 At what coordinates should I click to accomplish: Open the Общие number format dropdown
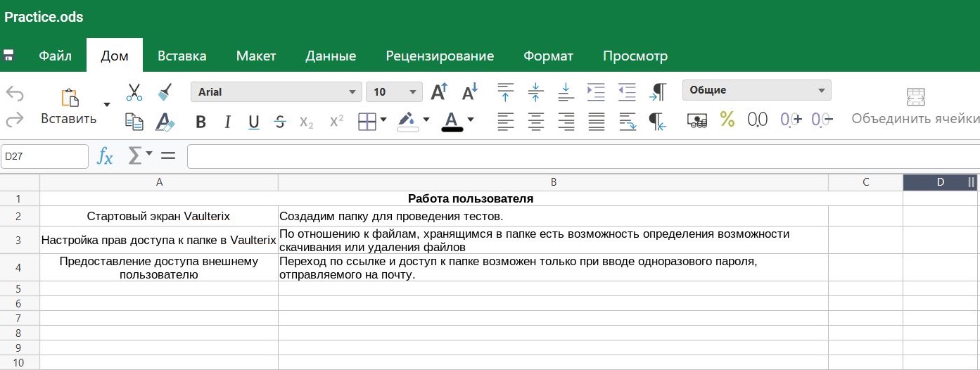(757, 90)
